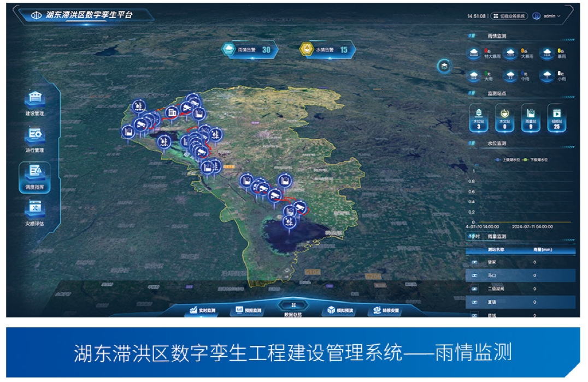Switch to the 模拟预演 tab
This screenshot has height=382, width=588.
click(x=340, y=310)
